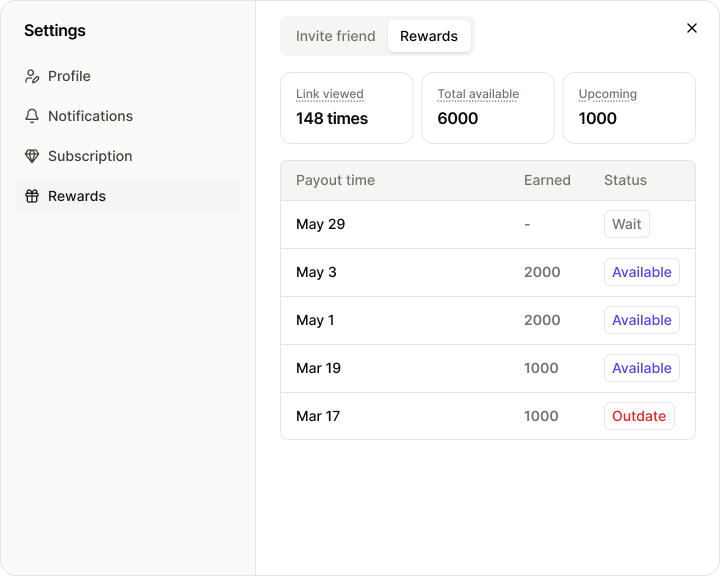Viewport: 720px width, 576px height.
Task: Click the Earned column header
Action: point(547,180)
